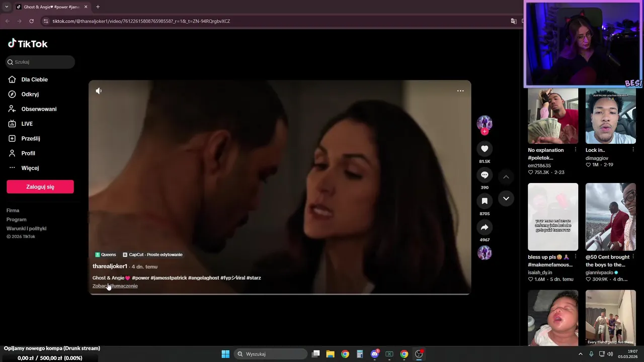Click the #jamesstpatrick hashtag
The height and width of the screenshot is (362, 644).
(169, 278)
